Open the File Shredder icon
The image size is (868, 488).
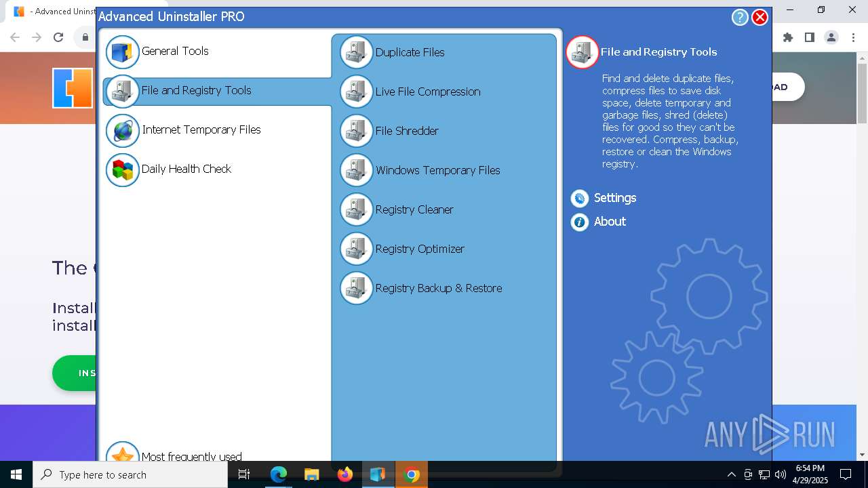pyautogui.click(x=357, y=131)
